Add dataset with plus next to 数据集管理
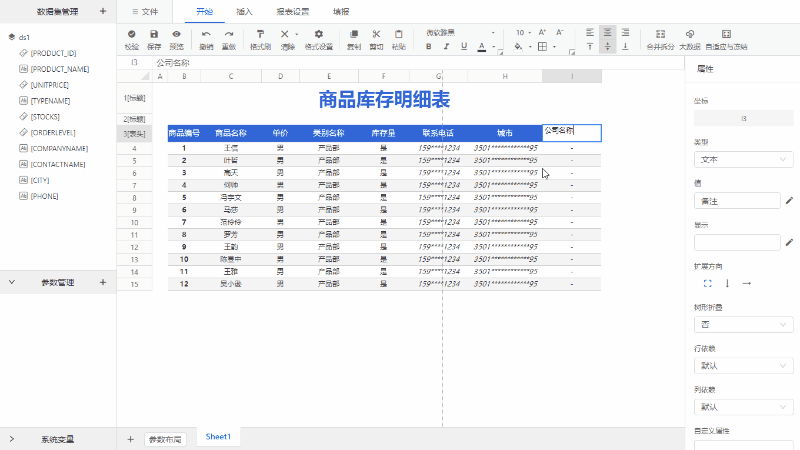The width and height of the screenshot is (800, 450). pos(103,11)
